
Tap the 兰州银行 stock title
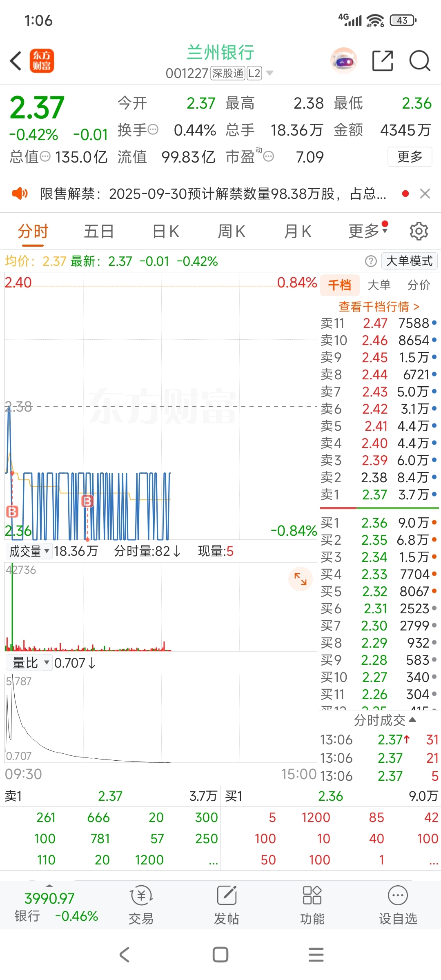(x=220, y=53)
